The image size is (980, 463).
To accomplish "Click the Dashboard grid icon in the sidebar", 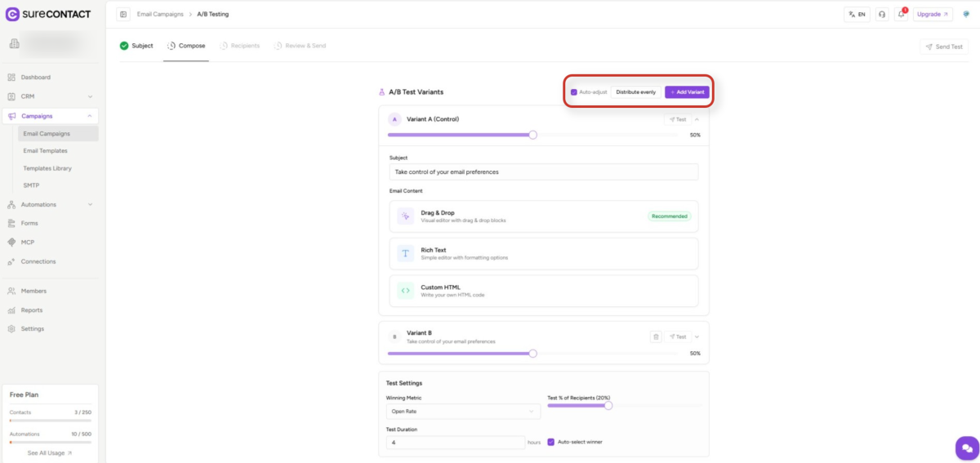I will tap(11, 78).
